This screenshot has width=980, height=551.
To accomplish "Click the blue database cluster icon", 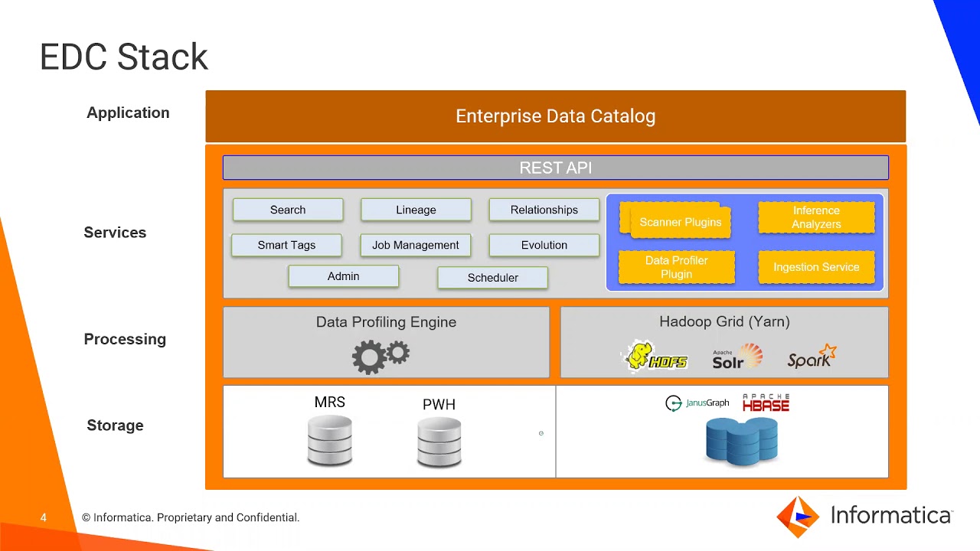I will coord(741,442).
